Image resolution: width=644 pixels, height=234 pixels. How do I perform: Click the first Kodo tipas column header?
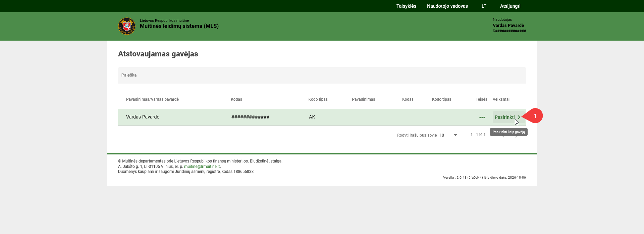[x=318, y=99]
